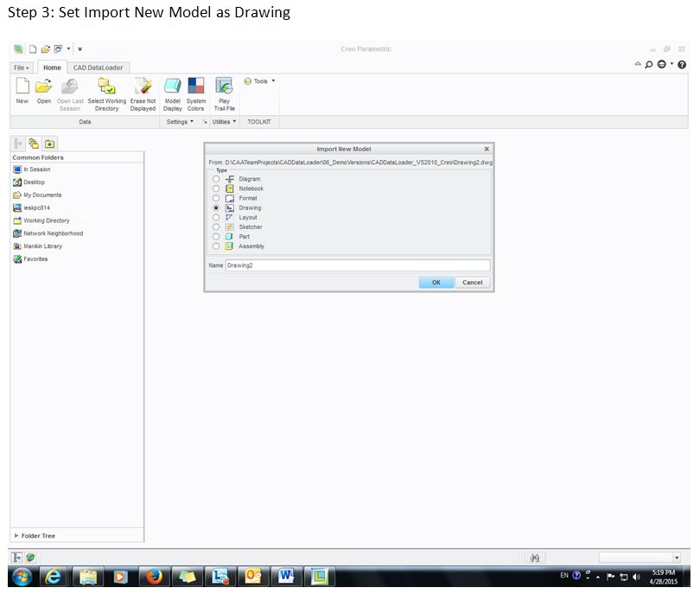The width and height of the screenshot is (700, 594).
Task: Click the find binoculars icon in status bar
Action: pos(534,558)
